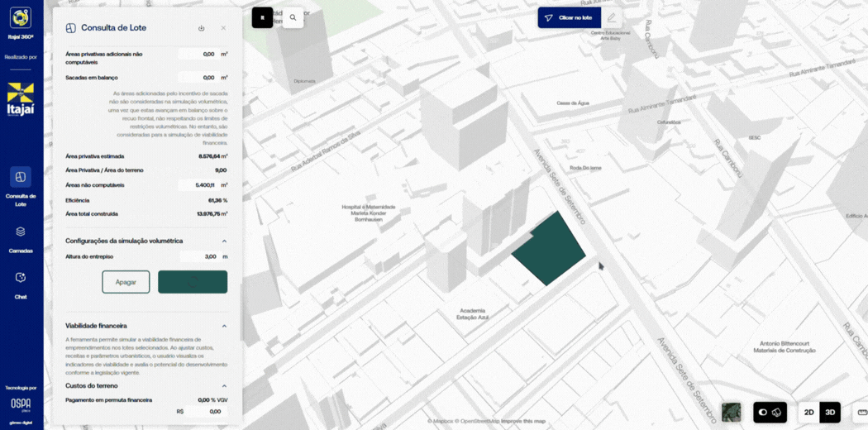Open the Consulta de Lote sidebar tool

pos(21,187)
